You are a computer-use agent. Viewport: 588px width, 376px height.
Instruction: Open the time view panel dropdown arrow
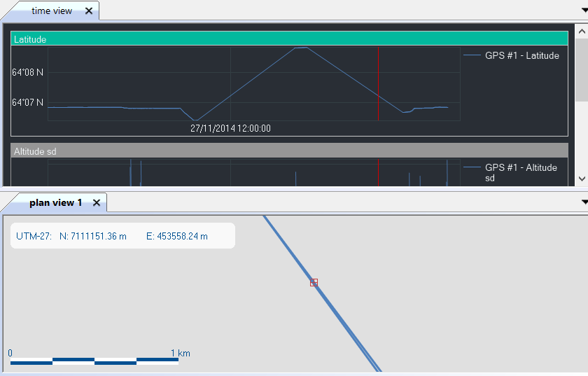(x=584, y=10)
